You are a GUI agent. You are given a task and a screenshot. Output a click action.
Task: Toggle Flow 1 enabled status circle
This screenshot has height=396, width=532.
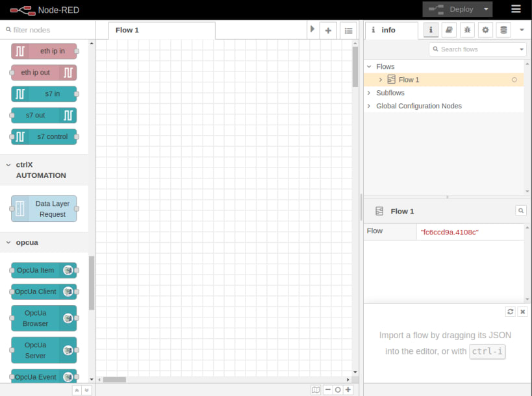point(514,80)
